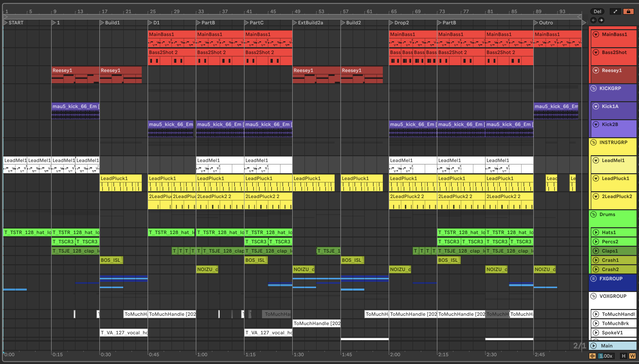Click the LeadPluck1 track unfold arrow icon
639x364 pixels.
coord(596,178)
